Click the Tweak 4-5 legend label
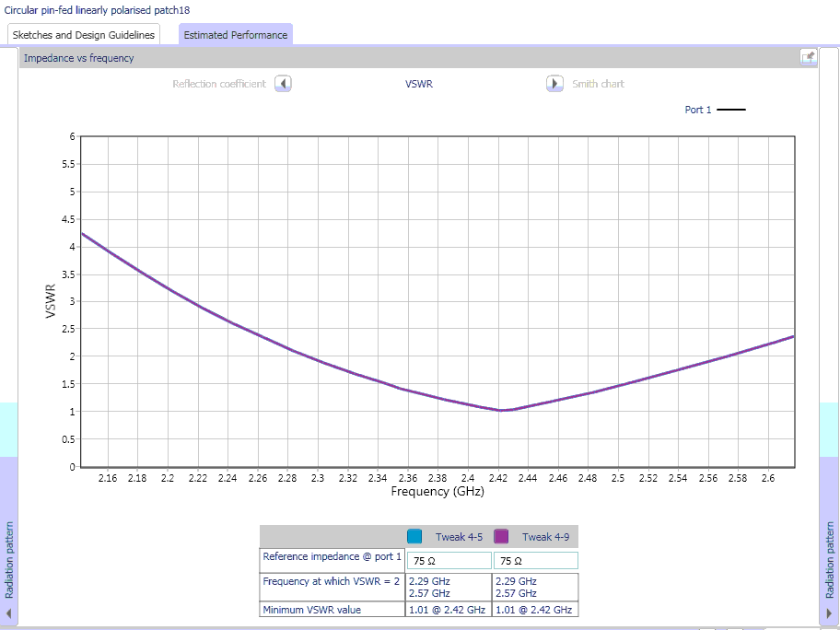This screenshot has width=840, height=630. tap(459, 537)
